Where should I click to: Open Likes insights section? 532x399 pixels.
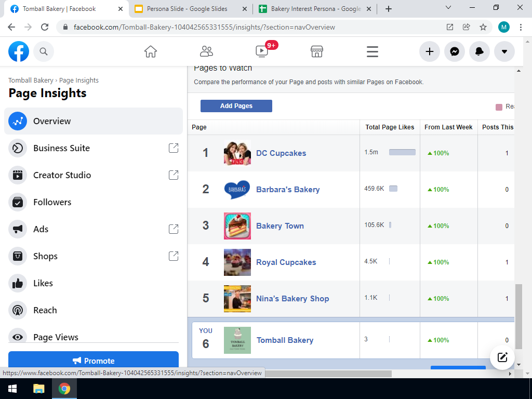[x=94, y=283]
